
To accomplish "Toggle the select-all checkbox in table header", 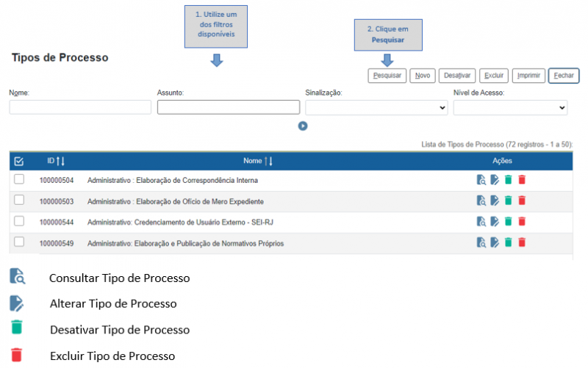I will tap(19, 161).
